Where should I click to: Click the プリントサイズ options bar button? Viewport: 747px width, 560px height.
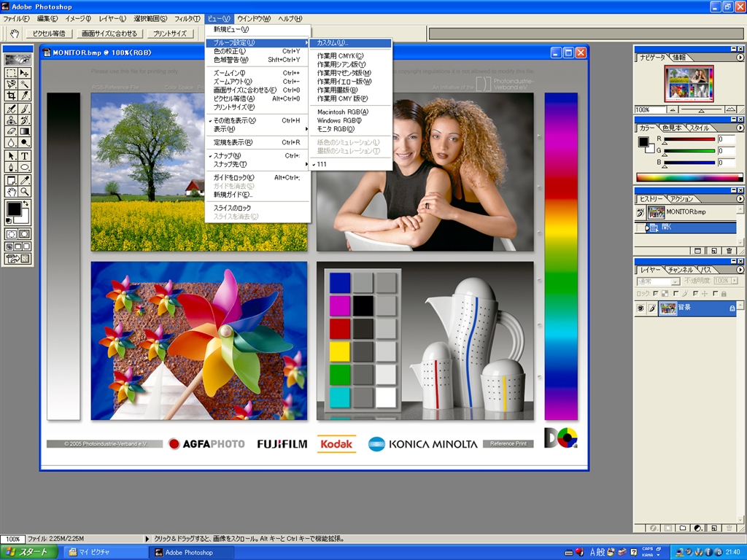[169, 34]
